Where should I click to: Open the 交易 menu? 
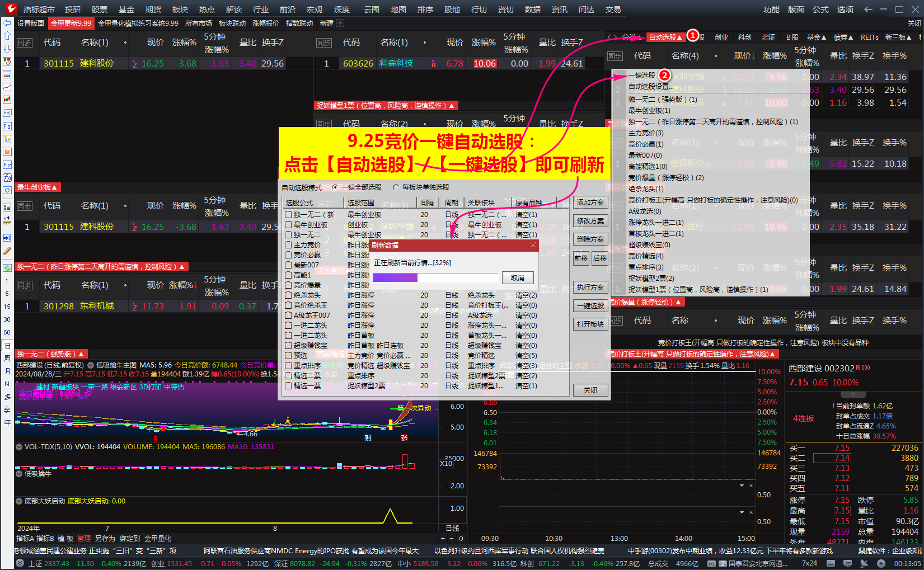612,9
